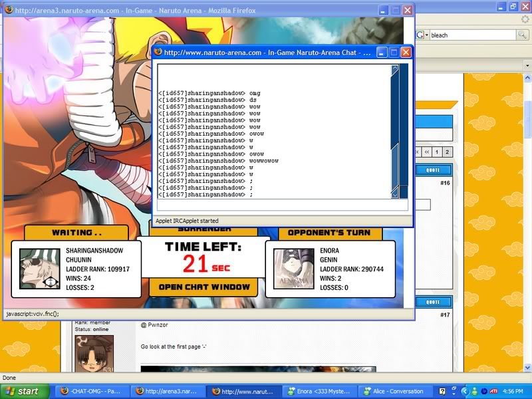Click the chat scrollbar up arrow
Viewport: 532px width, 399px height.
pyautogui.click(x=394, y=70)
